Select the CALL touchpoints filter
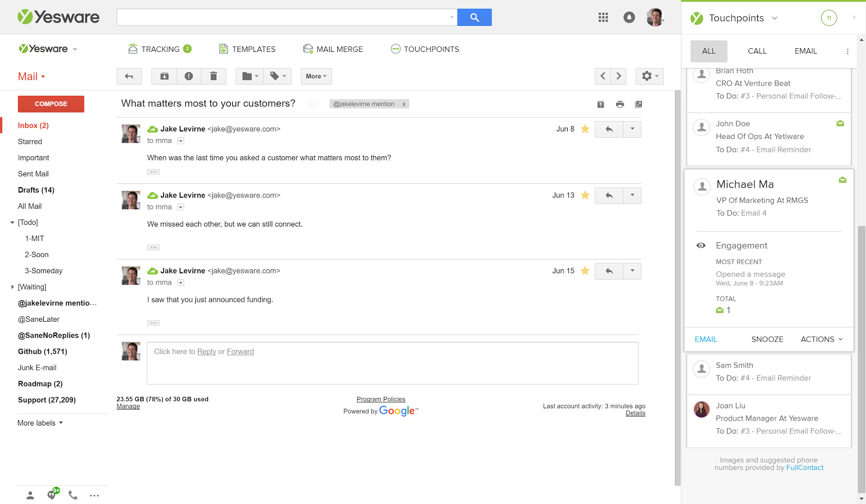 point(757,51)
